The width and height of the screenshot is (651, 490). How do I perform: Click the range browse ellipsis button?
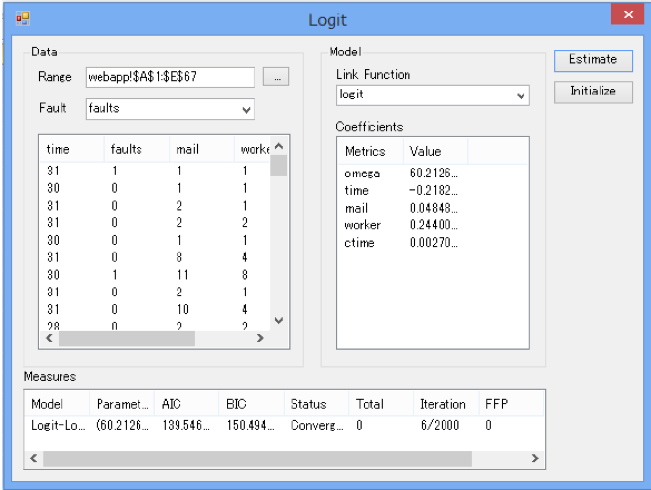(x=276, y=77)
